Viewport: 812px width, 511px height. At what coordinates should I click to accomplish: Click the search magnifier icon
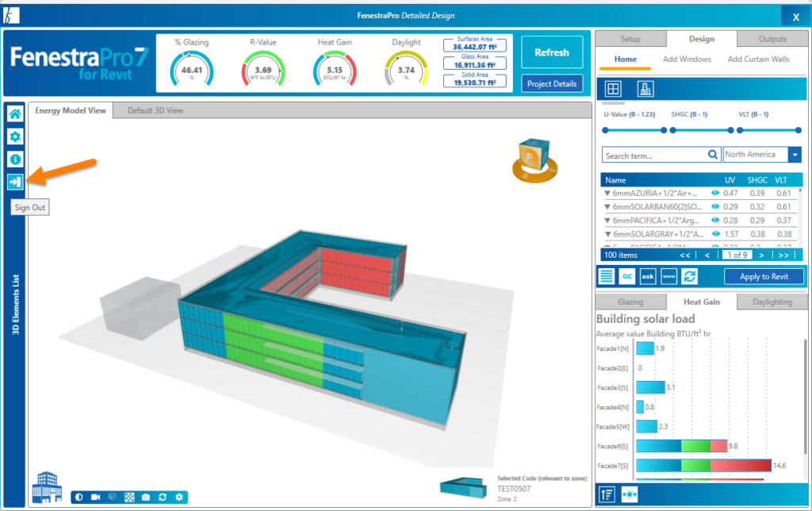tap(713, 155)
